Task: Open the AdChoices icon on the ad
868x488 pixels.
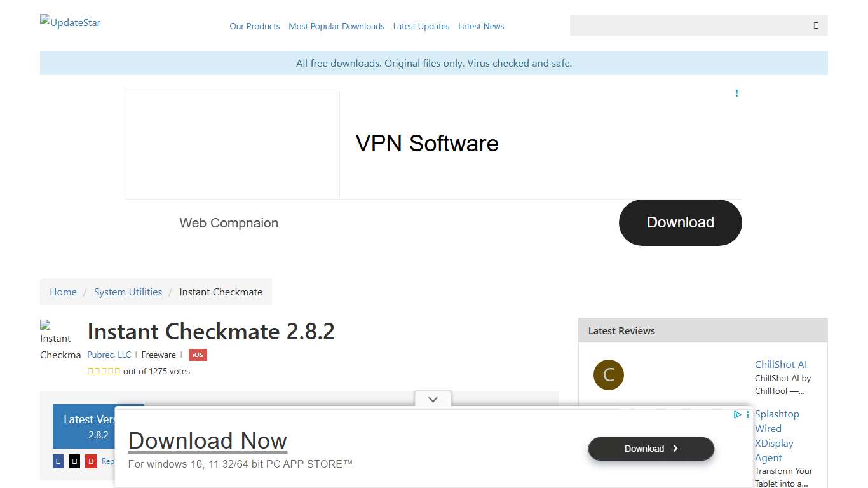Action: [x=737, y=414]
